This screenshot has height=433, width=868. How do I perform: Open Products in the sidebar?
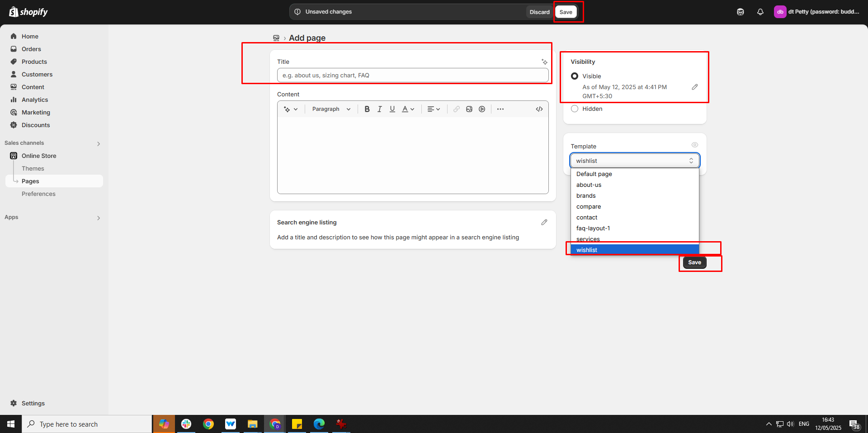34,62
